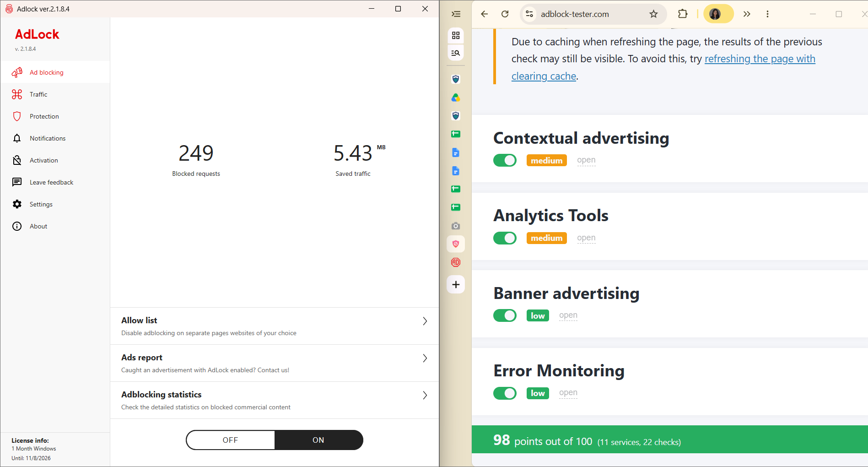View site information icon in address bar
Viewport: 868px width, 467px height.
click(529, 14)
